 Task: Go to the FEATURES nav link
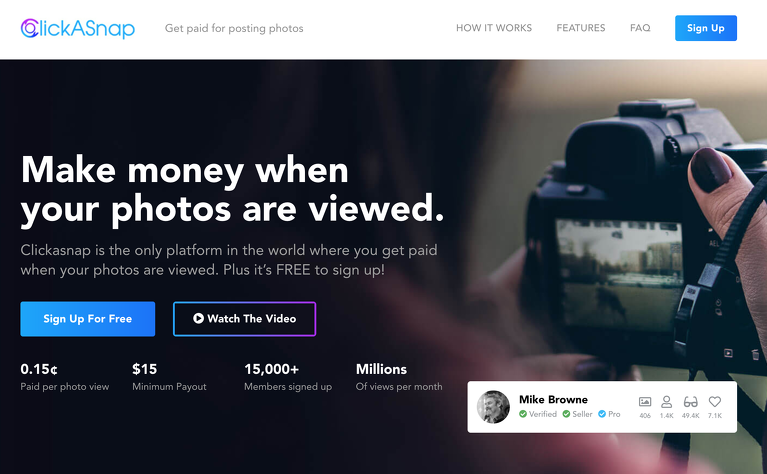[581, 28]
